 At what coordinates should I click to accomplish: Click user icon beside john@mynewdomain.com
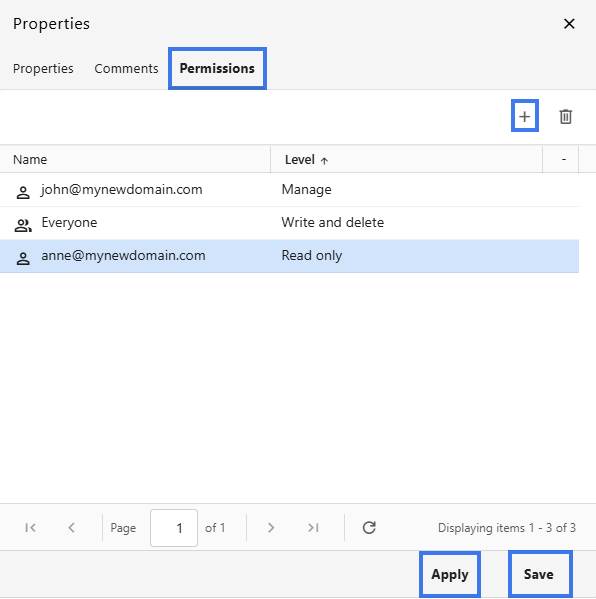pyautogui.click(x=23, y=192)
